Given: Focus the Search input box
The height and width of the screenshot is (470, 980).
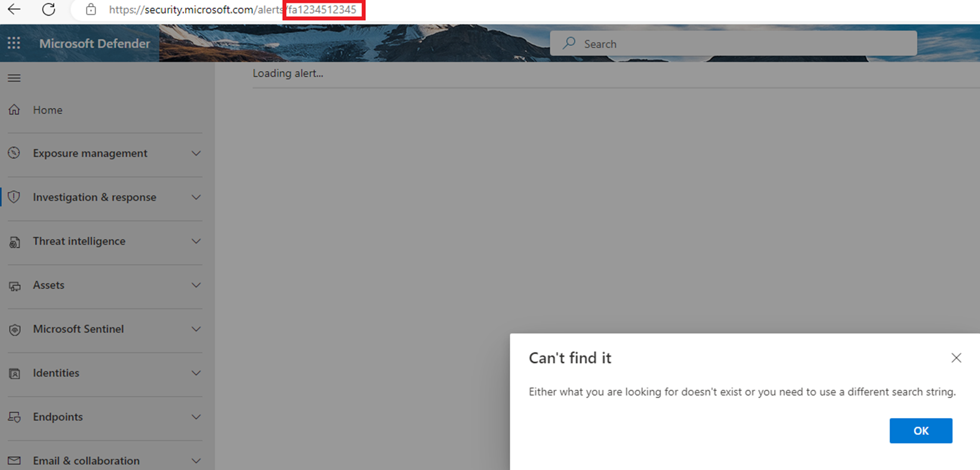Looking at the screenshot, I should [734, 44].
